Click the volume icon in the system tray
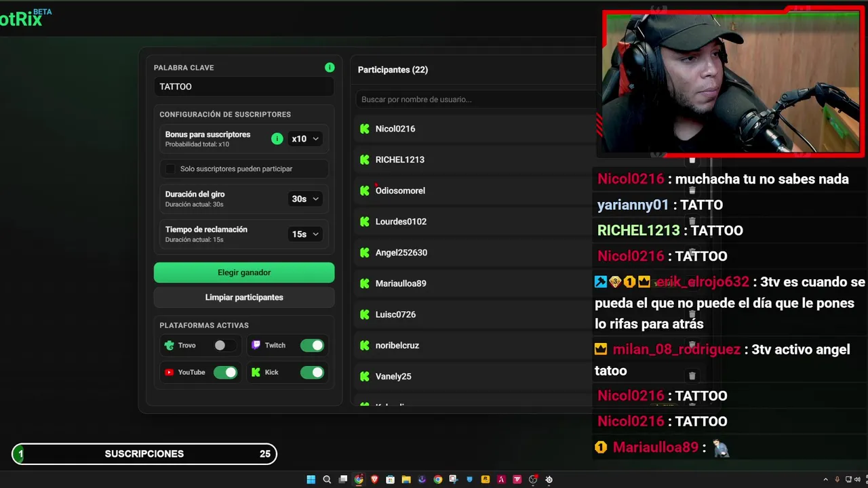 pyautogui.click(x=856, y=479)
